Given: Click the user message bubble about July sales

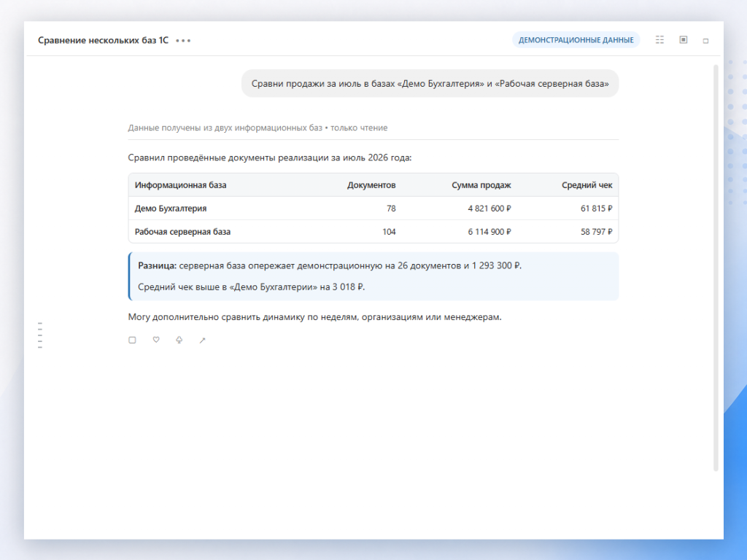Looking at the screenshot, I should click(x=430, y=84).
